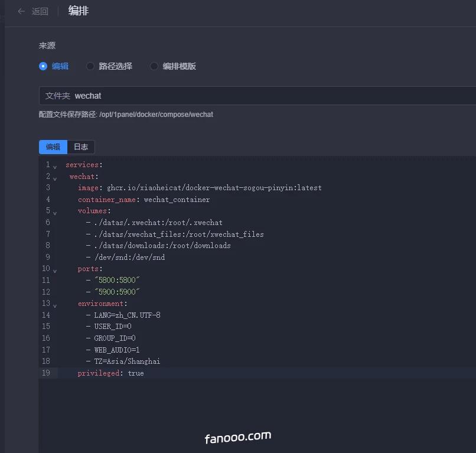476x453 pixels.
Task: Switch to the 编辑 tab
Action: point(53,147)
